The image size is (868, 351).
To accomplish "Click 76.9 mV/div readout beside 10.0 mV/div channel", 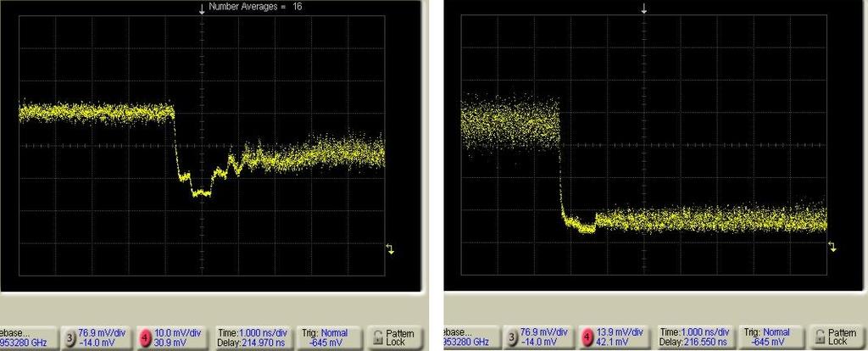I will pyautogui.click(x=100, y=337).
